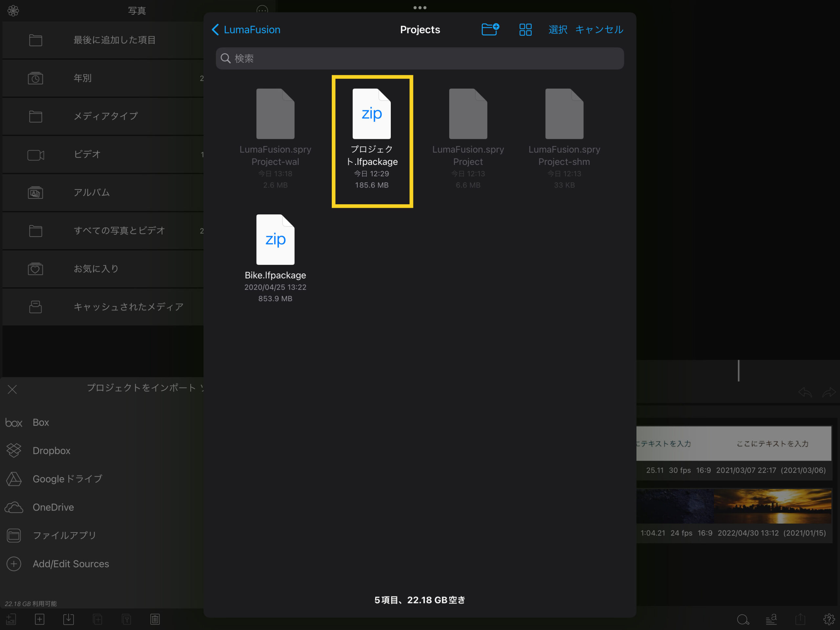The width and height of the screenshot is (840, 630).
Task: Tap キャンセル to dismiss the file picker
Action: [x=599, y=30]
